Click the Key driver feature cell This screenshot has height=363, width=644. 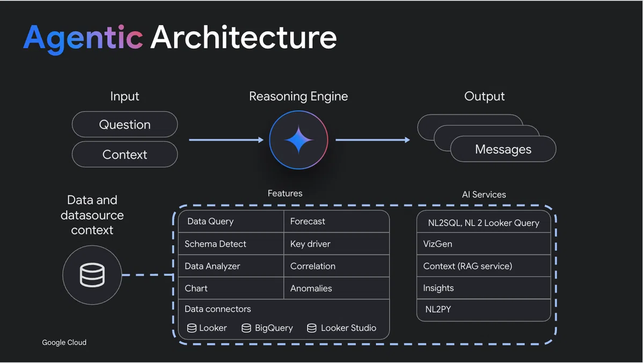tap(336, 244)
